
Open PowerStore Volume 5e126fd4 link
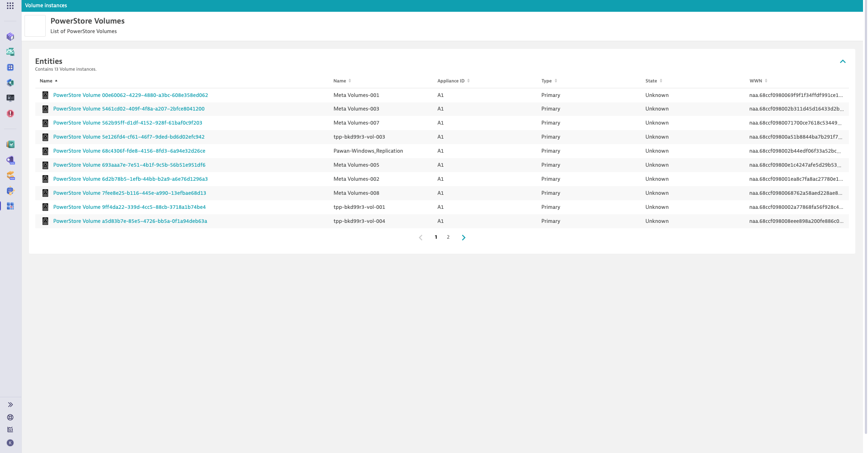[129, 137]
